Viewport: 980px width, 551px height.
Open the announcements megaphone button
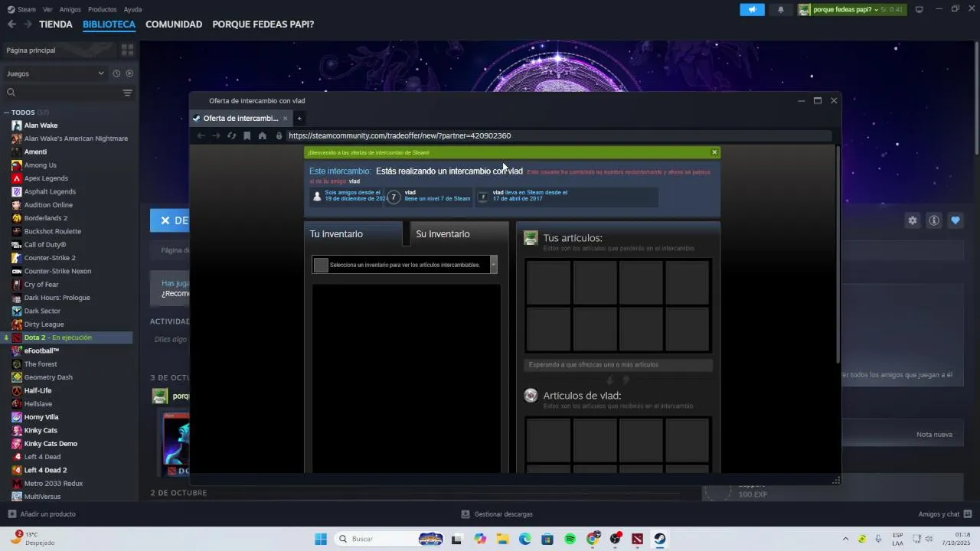[752, 9]
